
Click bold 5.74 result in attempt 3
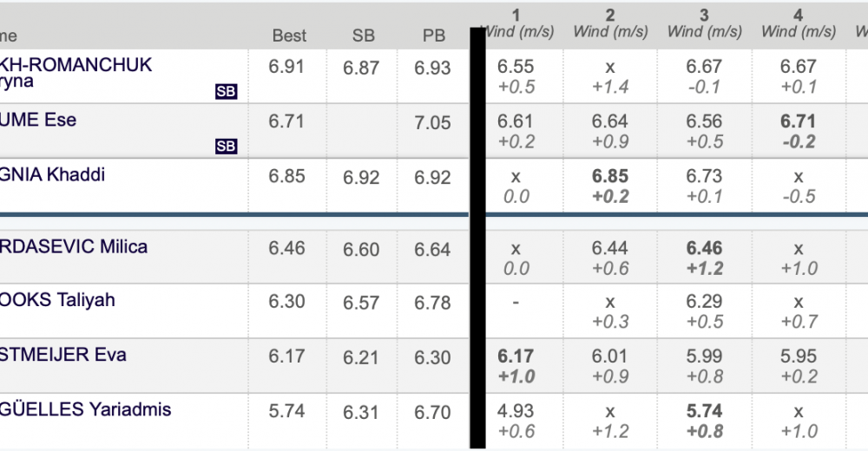pos(704,410)
